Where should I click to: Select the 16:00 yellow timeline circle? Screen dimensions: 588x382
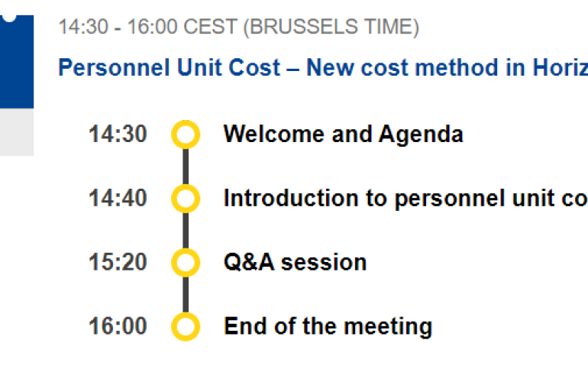click(186, 327)
